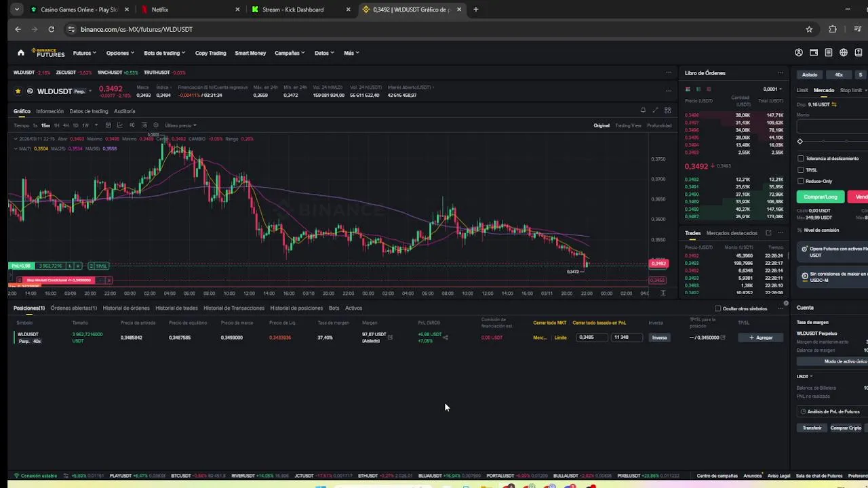Open Último precio dropdown
Image resolution: width=868 pixels, height=488 pixels.
[180, 125]
